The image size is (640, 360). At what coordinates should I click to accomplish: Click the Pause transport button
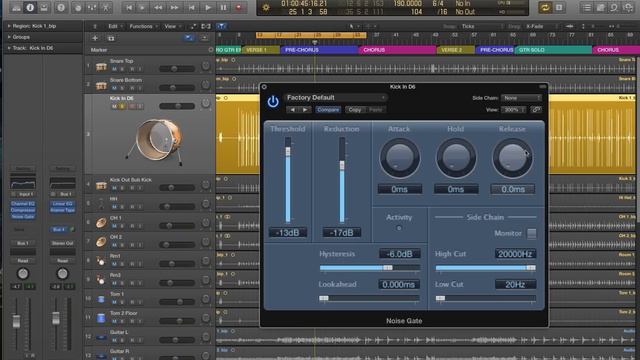click(x=223, y=7)
